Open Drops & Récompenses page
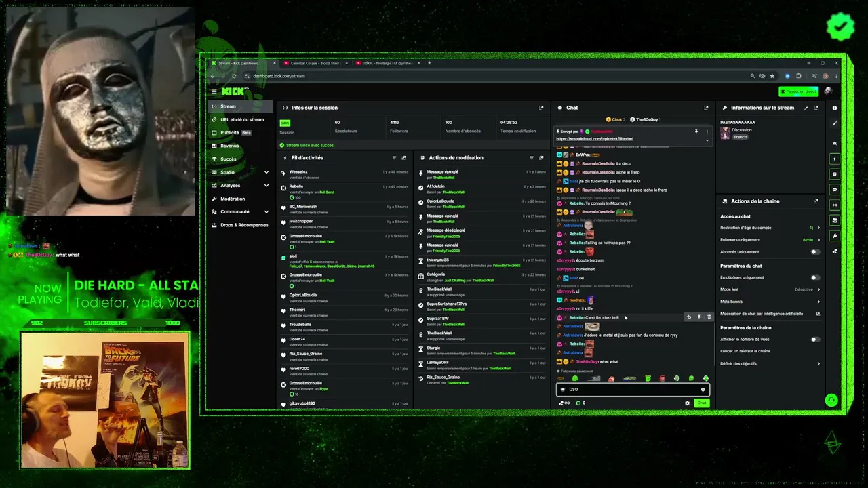868x488 pixels. [240, 225]
